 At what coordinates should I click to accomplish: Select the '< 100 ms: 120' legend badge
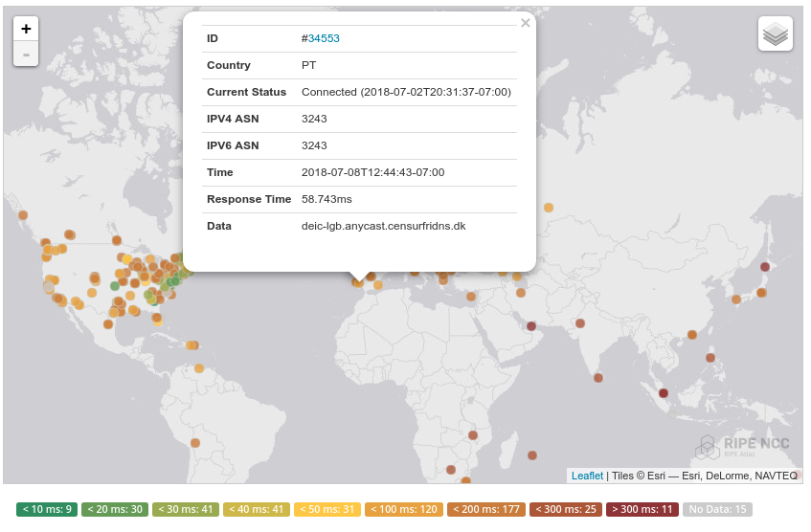[404, 509]
